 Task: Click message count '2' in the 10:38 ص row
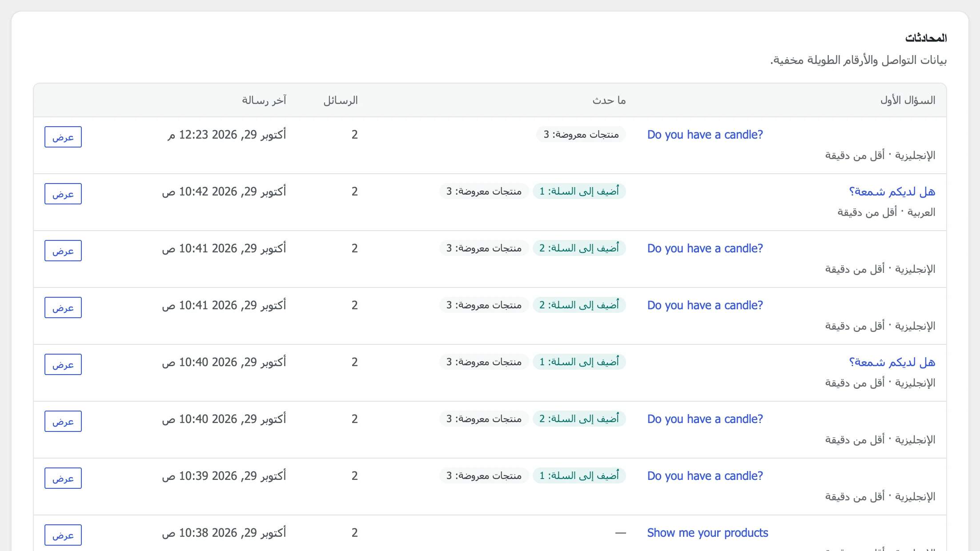(x=355, y=533)
